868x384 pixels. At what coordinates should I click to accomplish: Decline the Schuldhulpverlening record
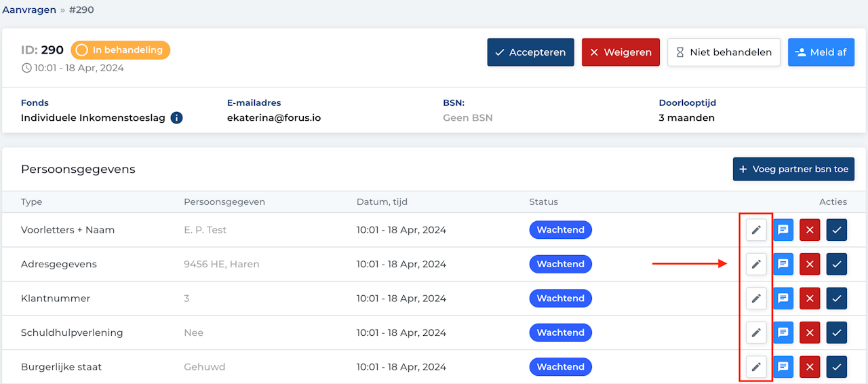810,332
